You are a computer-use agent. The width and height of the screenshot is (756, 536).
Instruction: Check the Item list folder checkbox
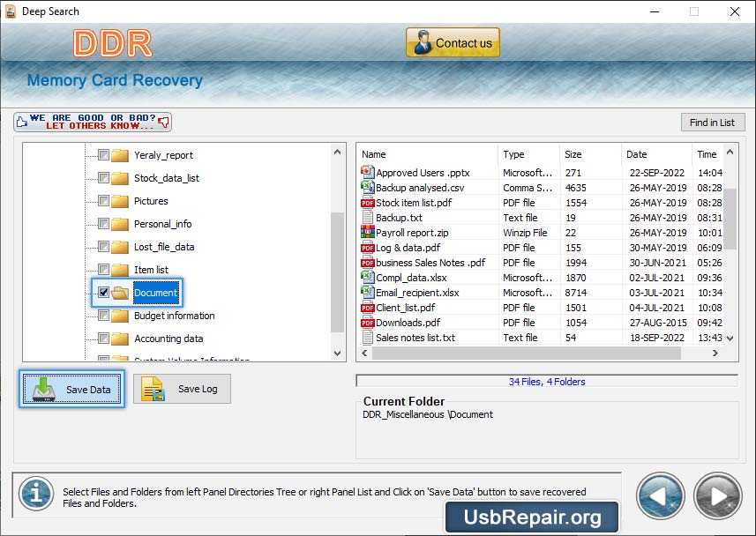tap(103, 269)
